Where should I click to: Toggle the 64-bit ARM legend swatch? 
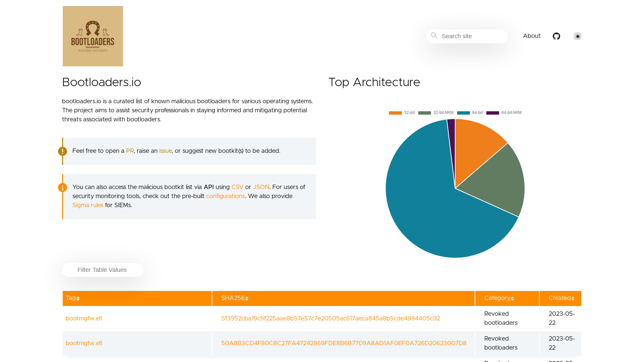493,113
